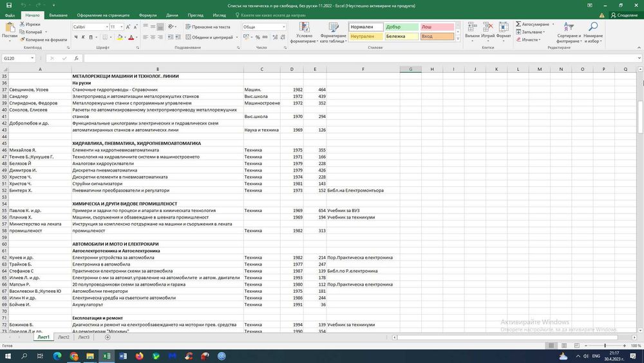Open Microsoft Edge from the taskbar
The image size is (644, 363).
(57, 356)
